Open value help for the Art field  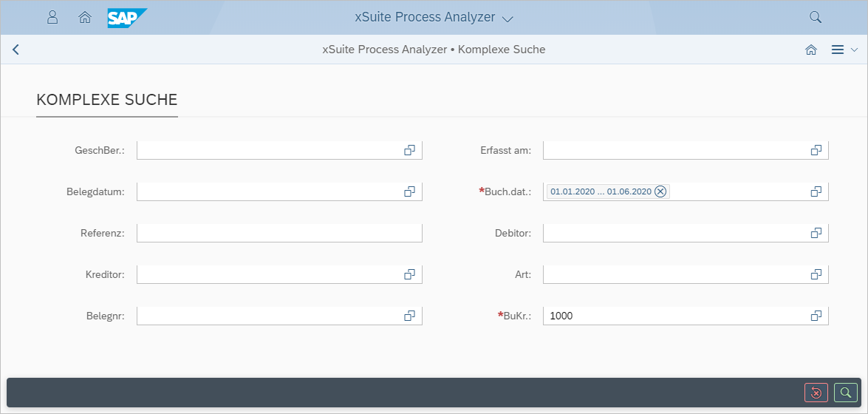pos(816,274)
